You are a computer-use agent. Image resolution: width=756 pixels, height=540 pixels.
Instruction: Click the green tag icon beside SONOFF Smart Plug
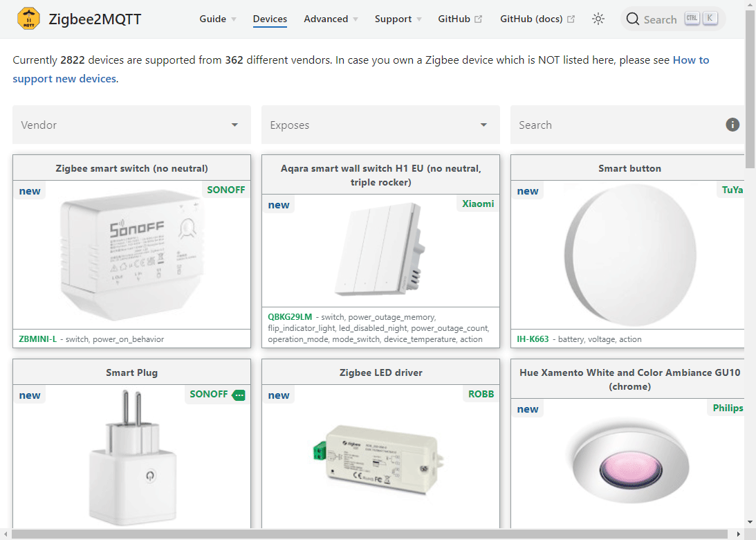(x=239, y=395)
